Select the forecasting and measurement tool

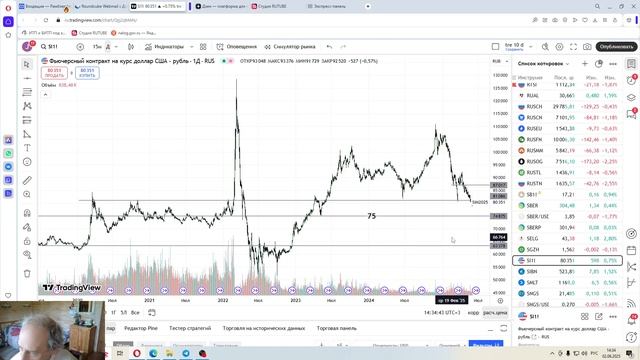coord(27,120)
